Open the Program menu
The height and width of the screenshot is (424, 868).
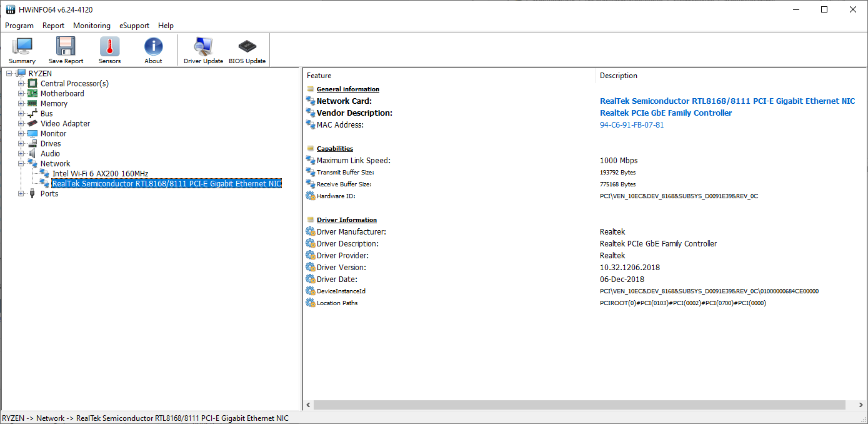click(x=19, y=26)
